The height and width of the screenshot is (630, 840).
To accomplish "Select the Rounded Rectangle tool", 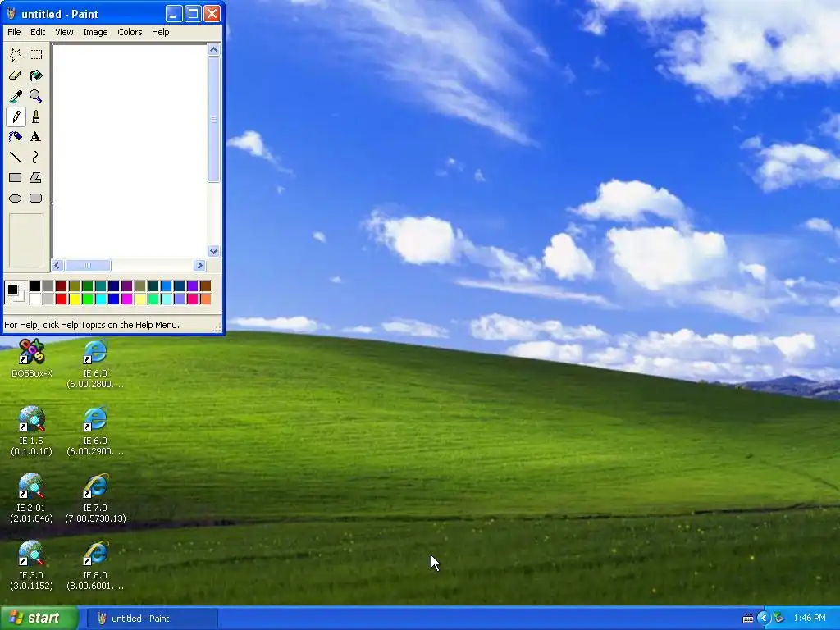I will (35, 199).
